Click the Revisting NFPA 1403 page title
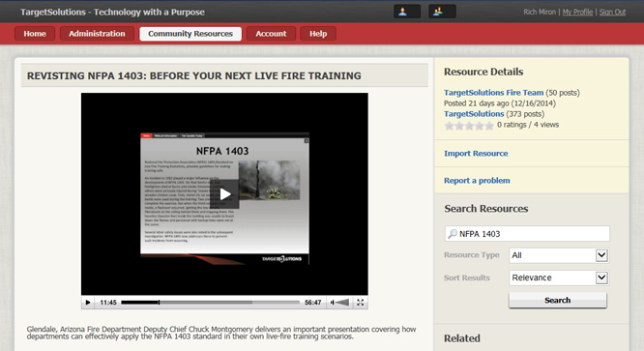 tap(193, 76)
